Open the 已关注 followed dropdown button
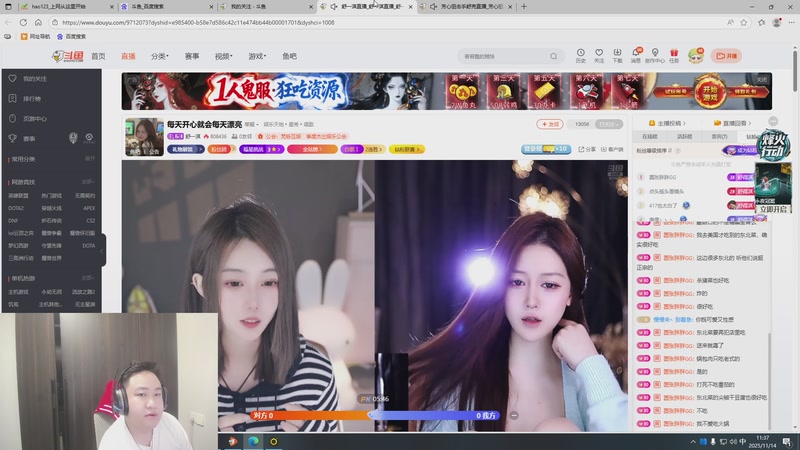Image resolution: width=800 pixels, height=450 pixels. pos(609,124)
